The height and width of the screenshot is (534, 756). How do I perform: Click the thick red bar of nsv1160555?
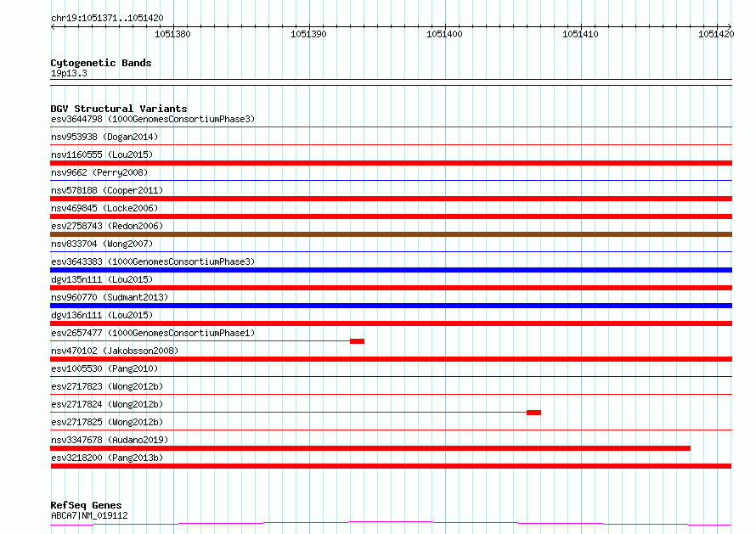click(391, 163)
